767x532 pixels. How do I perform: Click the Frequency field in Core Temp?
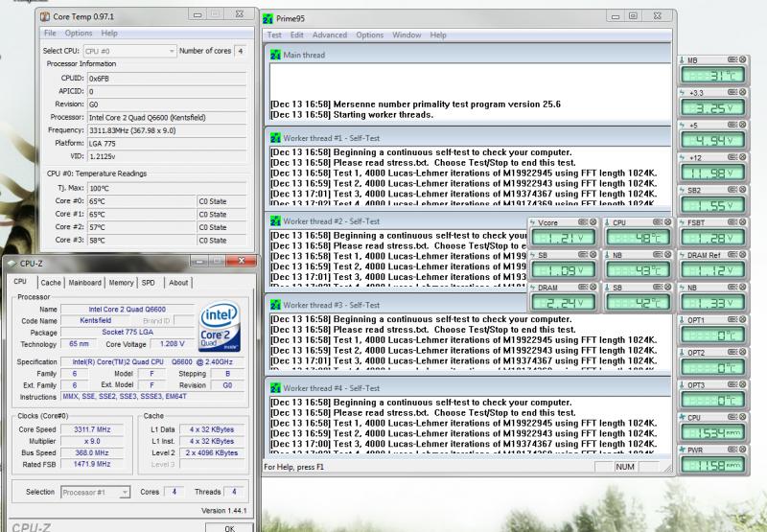(166, 130)
